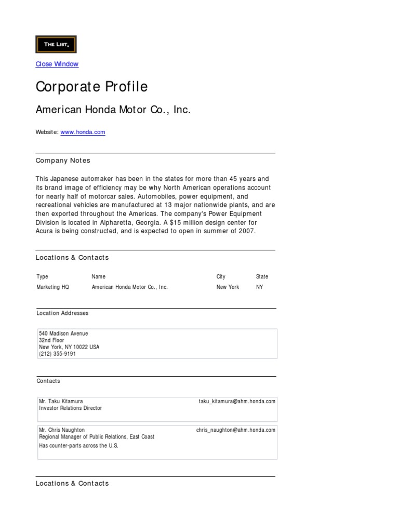Click the Name column header
Image resolution: width=399 pixels, height=532 pixels.
point(98,276)
